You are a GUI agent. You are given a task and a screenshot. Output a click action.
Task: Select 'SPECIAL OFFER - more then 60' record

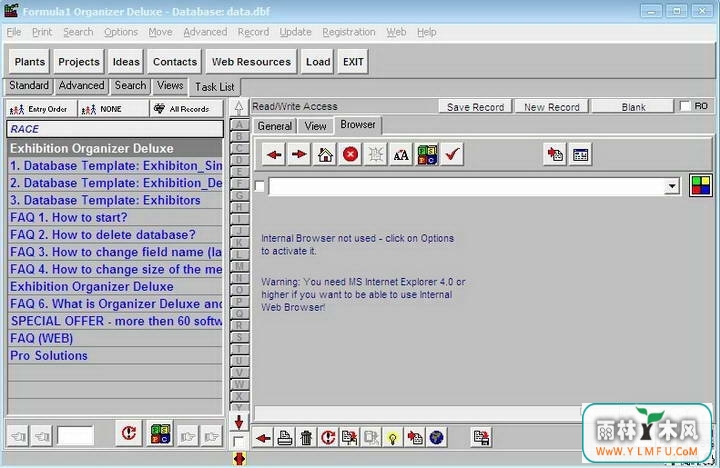click(x=115, y=321)
